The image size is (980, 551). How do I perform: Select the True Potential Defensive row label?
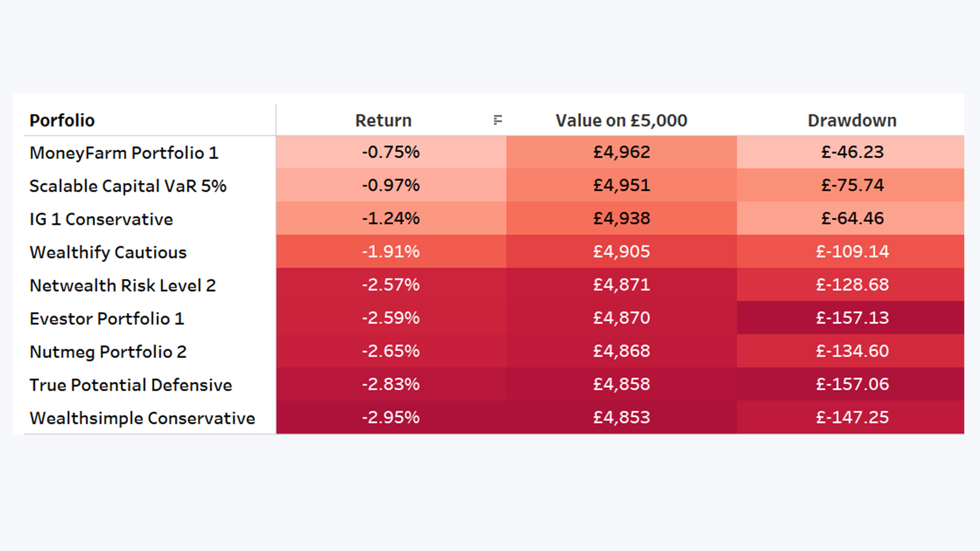click(131, 385)
